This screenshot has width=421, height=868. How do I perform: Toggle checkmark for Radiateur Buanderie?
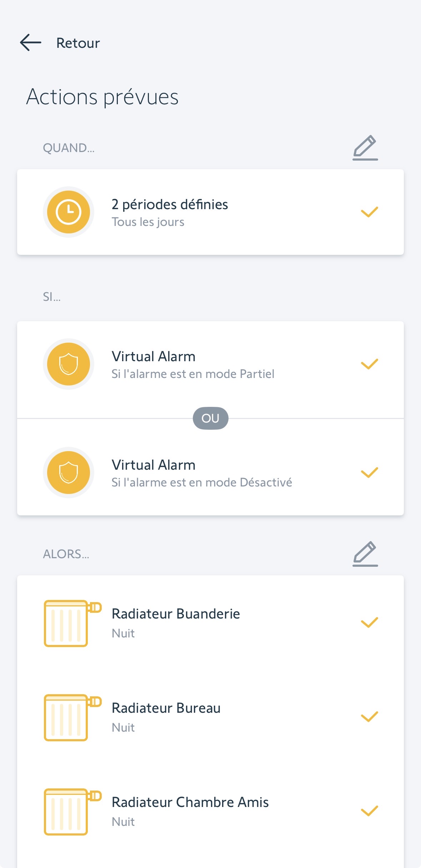[369, 622]
